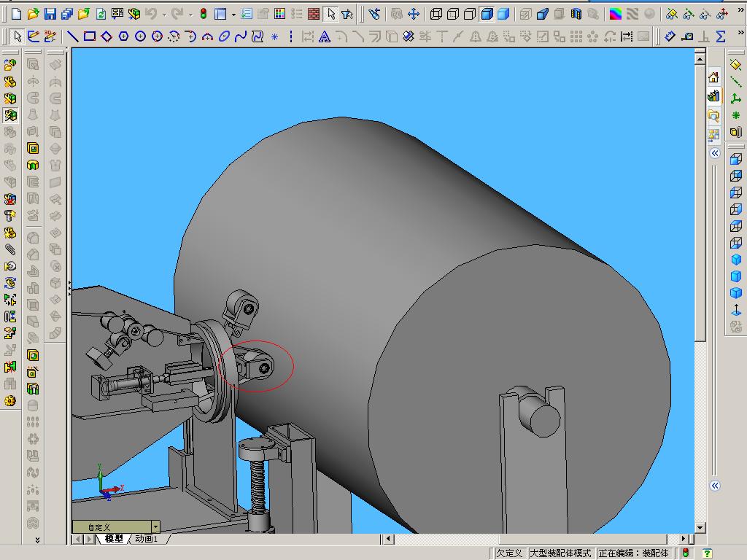Select the Circle sketch tool
This screenshot has width=747, height=560.
[x=140, y=36]
